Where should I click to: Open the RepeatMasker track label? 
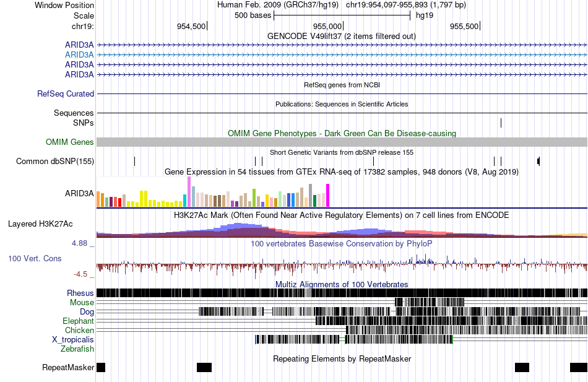pos(68,367)
